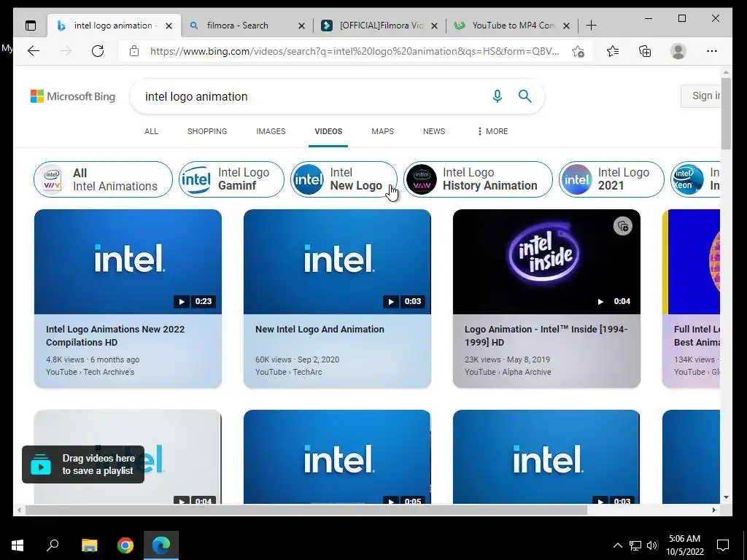This screenshot has width=747, height=560.
Task: Expand the MORE search categories menu
Action: click(x=492, y=131)
